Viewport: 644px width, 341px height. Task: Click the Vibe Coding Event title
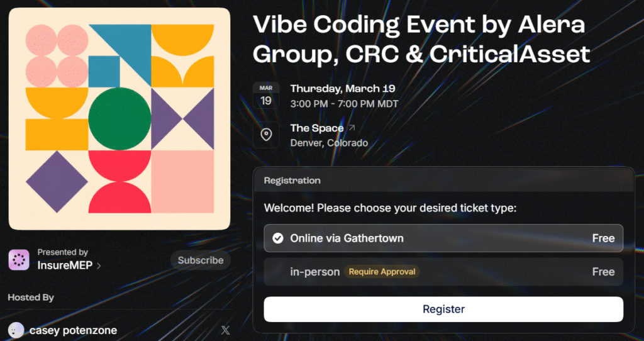point(421,39)
